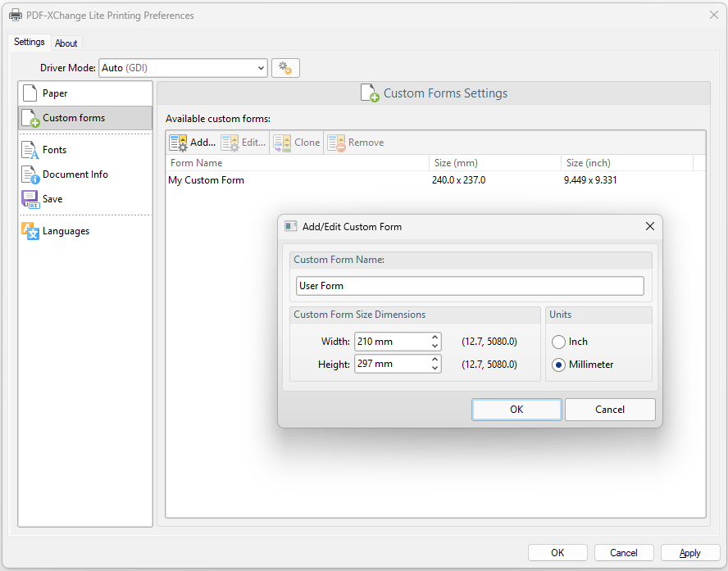Click the Apply button

click(690, 552)
